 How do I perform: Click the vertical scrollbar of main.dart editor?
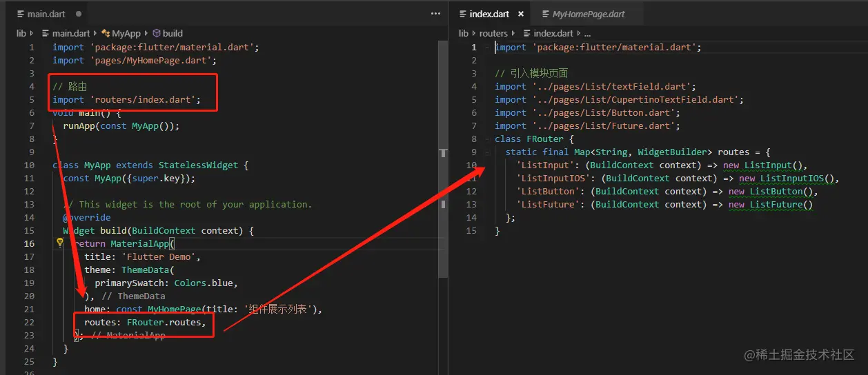pyautogui.click(x=442, y=159)
